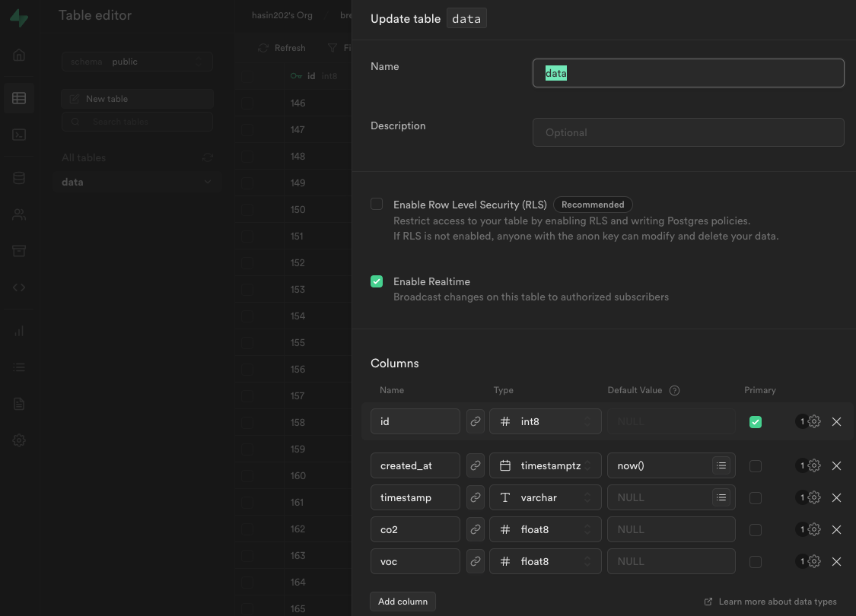The height and width of the screenshot is (616, 856).
Task: Click the Default Value help question icon
Action: tap(674, 390)
